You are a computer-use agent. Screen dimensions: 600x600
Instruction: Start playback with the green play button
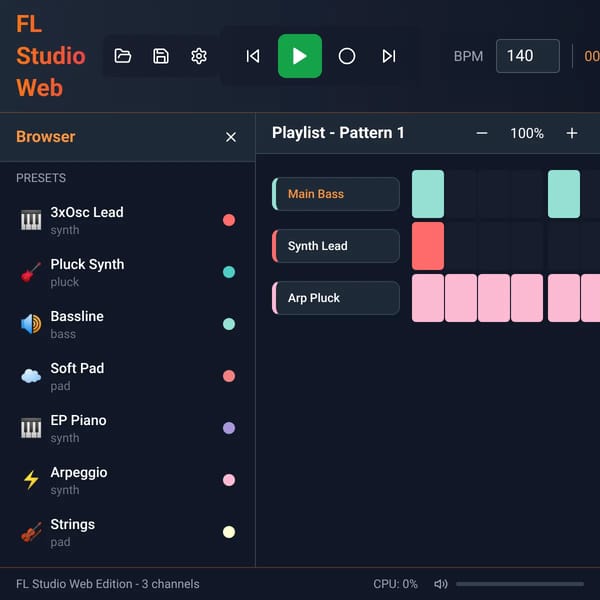pyautogui.click(x=300, y=56)
